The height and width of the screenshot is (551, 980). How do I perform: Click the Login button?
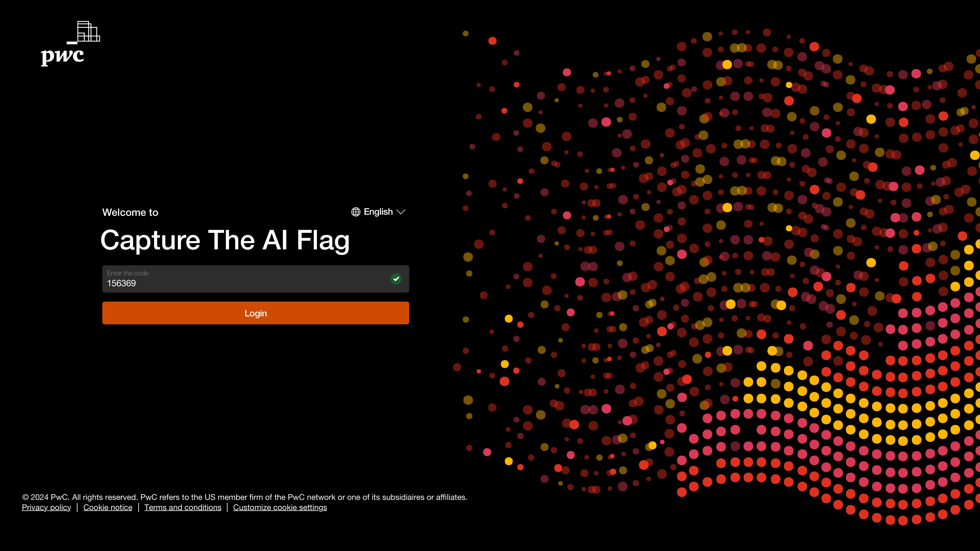click(x=255, y=313)
